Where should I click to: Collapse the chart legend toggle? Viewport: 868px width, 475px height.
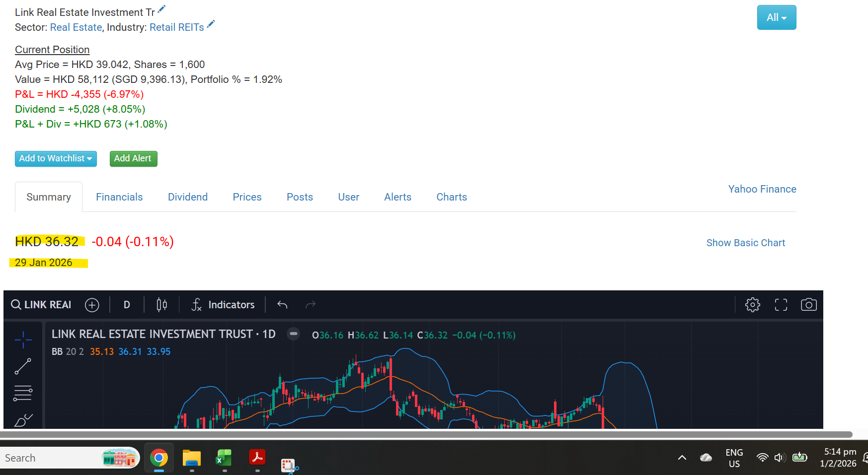point(294,334)
